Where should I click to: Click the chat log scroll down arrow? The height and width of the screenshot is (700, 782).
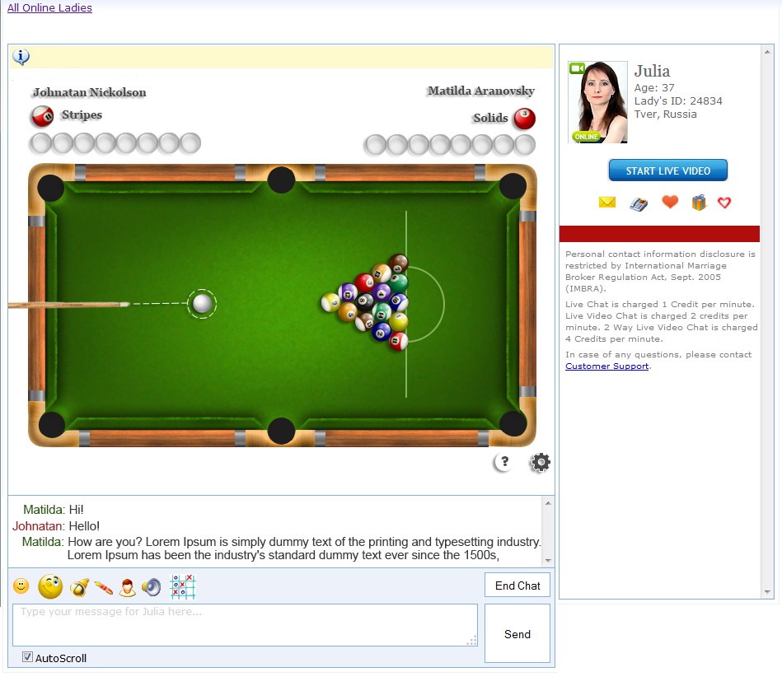pos(548,561)
